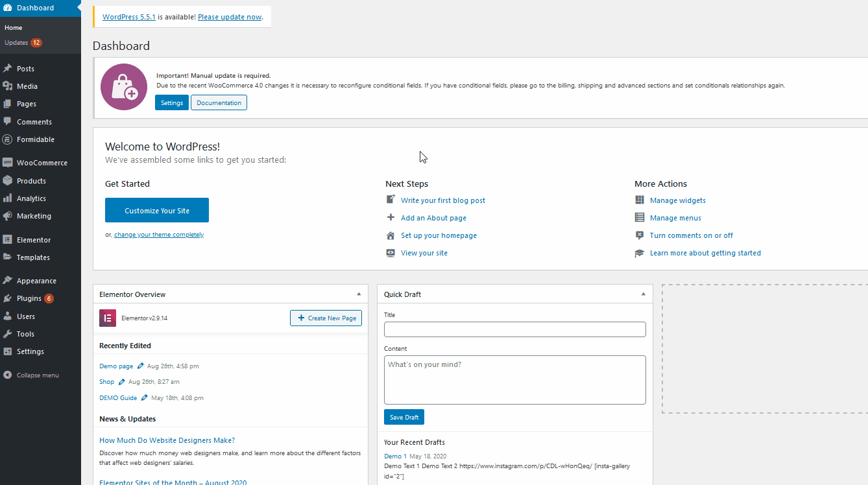Click the Please update now link
Screen dimensions: 868x485
(x=230, y=17)
